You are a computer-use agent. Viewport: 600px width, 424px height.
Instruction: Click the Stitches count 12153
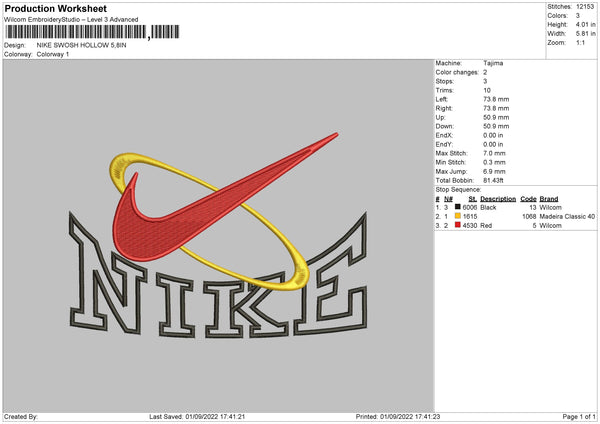coord(585,7)
